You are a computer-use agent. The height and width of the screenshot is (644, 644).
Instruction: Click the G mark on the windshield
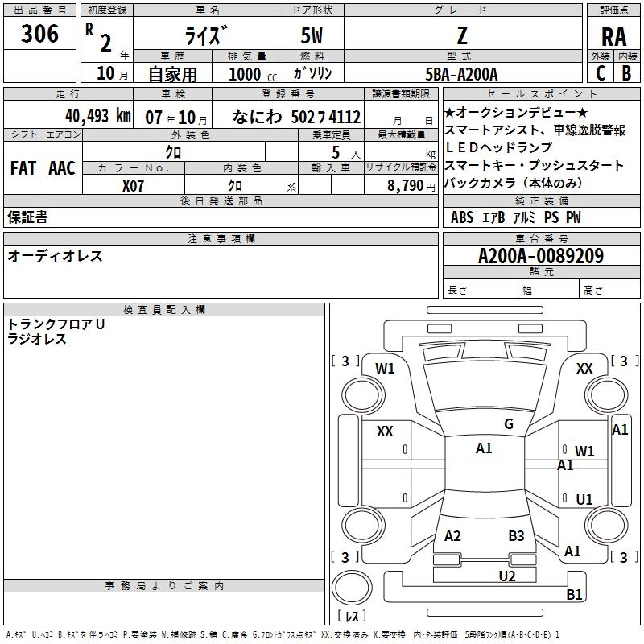(509, 423)
